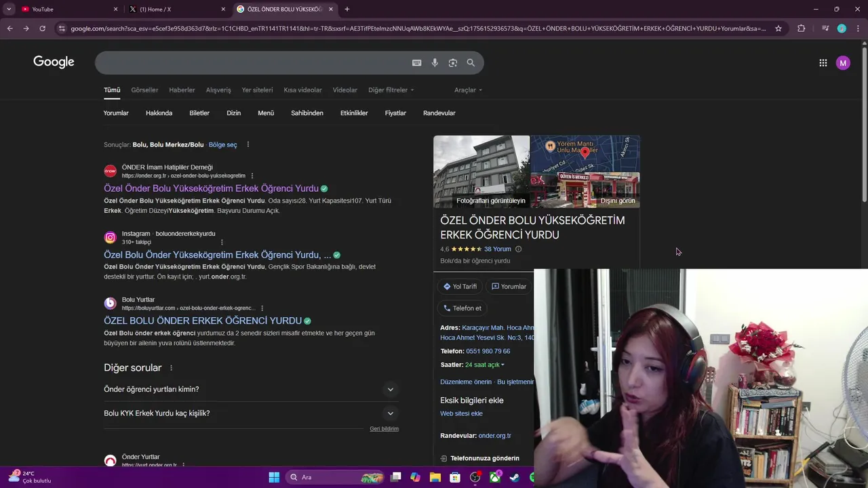Close the Home / X tab

(x=223, y=9)
